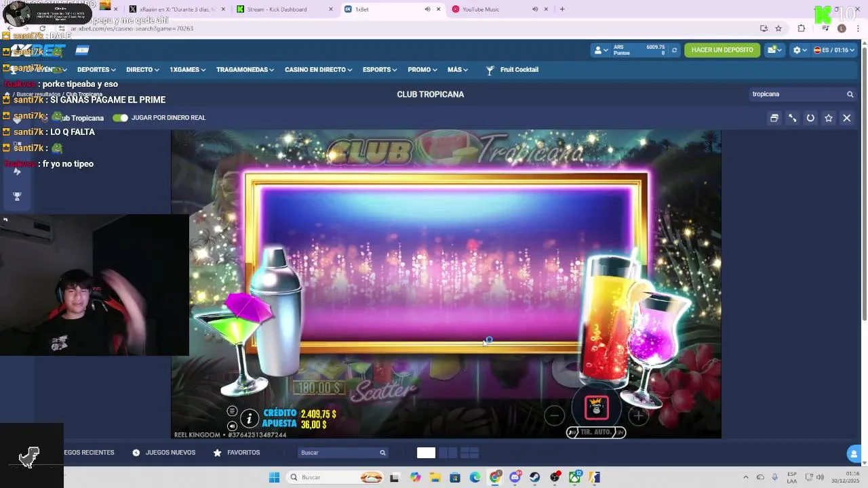Open the Chrome three-dot menu

click(x=858, y=28)
